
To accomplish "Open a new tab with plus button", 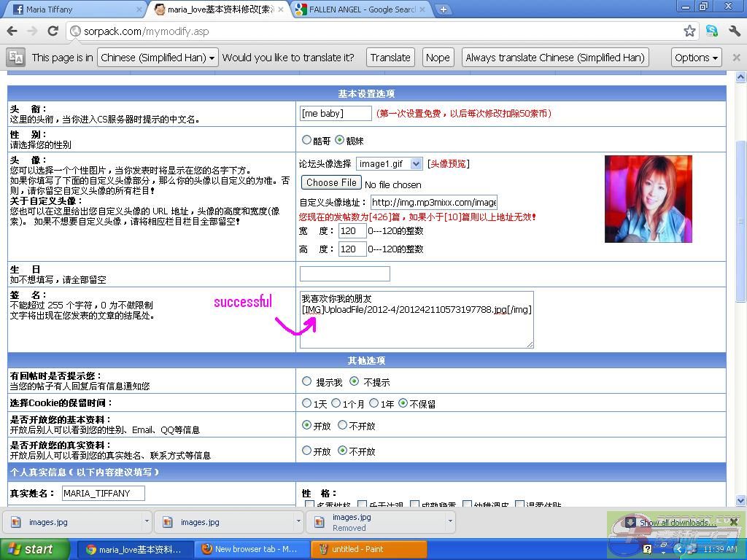I will [x=443, y=9].
